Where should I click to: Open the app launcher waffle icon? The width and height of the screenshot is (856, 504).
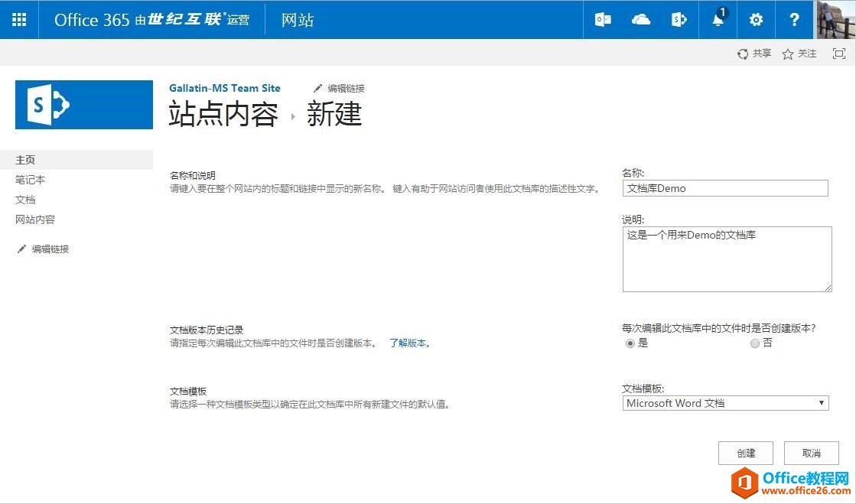19,20
